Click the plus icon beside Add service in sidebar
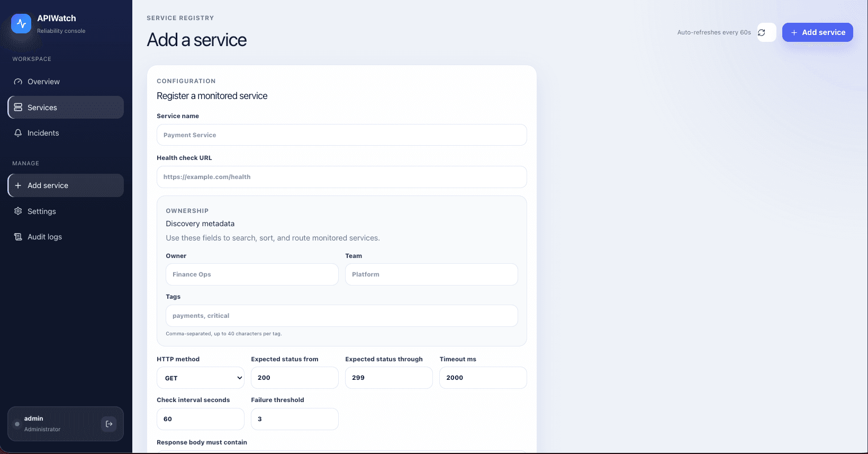Screen dimensions: 868x454 point(18,185)
